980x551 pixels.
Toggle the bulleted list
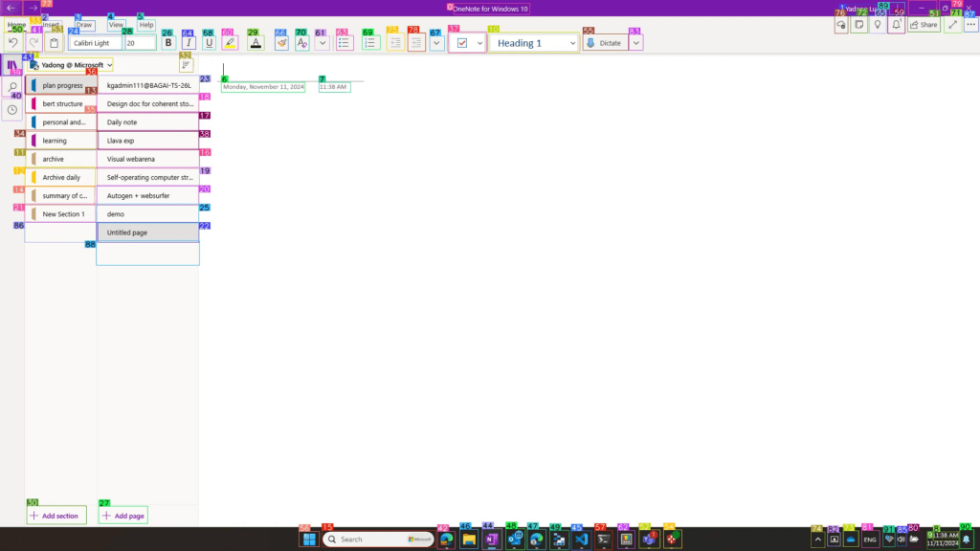pos(344,43)
